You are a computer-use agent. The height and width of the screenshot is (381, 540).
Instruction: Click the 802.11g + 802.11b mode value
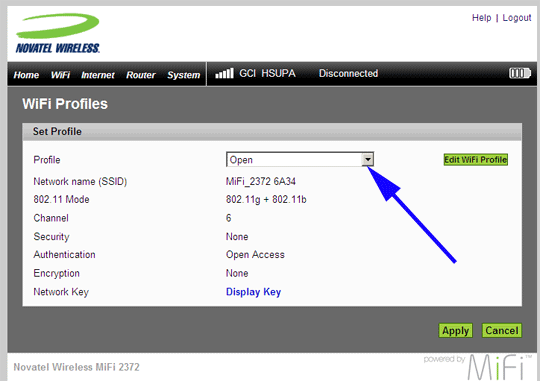coord(266,199)
